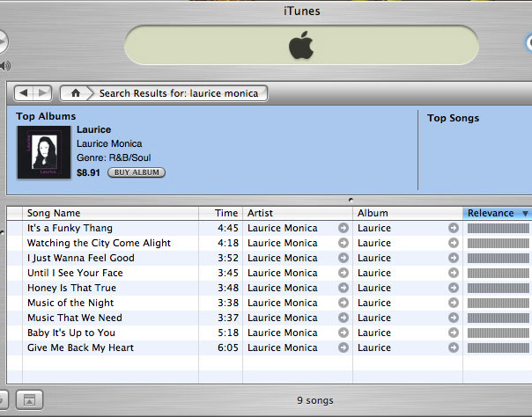This screenshot has height=417, width=532.
Task: Select the song Honey Is That True
Action: coord(71,288)
